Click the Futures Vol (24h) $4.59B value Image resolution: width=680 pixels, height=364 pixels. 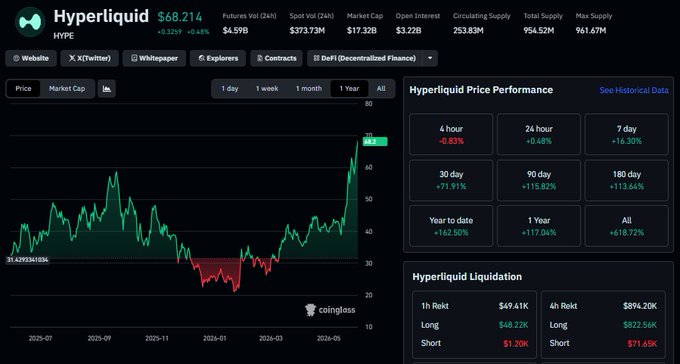[235, 30]
